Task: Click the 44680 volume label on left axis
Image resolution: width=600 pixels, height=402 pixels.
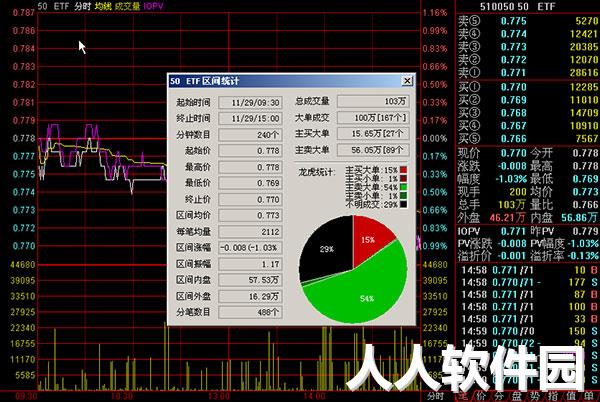Action: [23, 265]
